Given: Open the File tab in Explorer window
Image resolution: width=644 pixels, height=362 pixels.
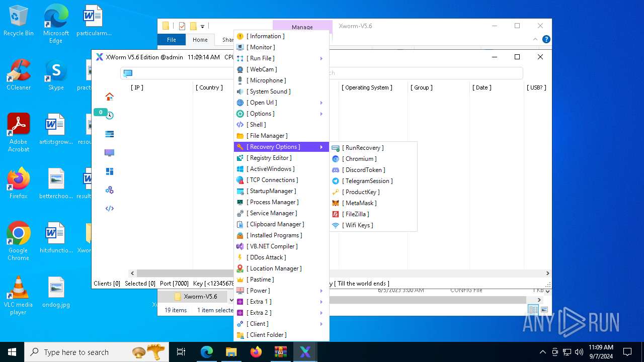Looking at the screenshot, I should (x=172, y=40).
